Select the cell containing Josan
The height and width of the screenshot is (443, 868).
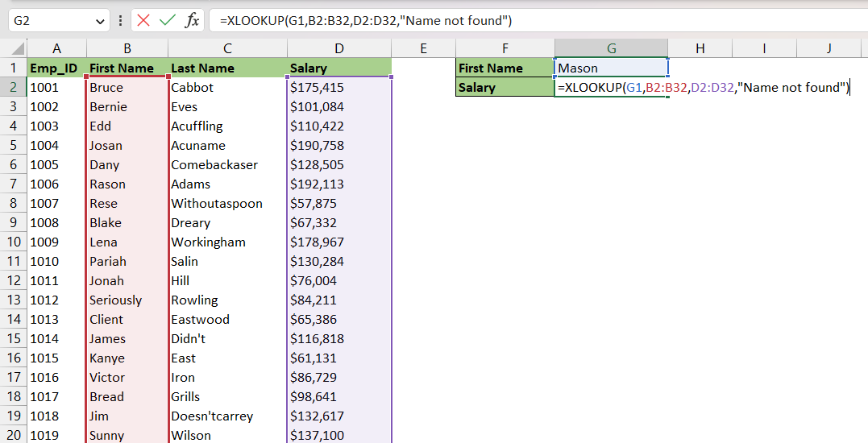coord(127,146)
